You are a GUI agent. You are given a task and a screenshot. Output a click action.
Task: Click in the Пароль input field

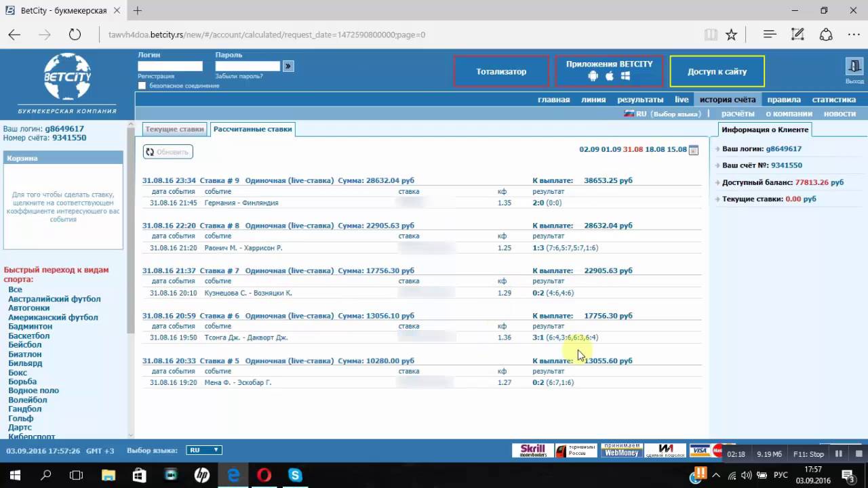[x=248, y=66]
